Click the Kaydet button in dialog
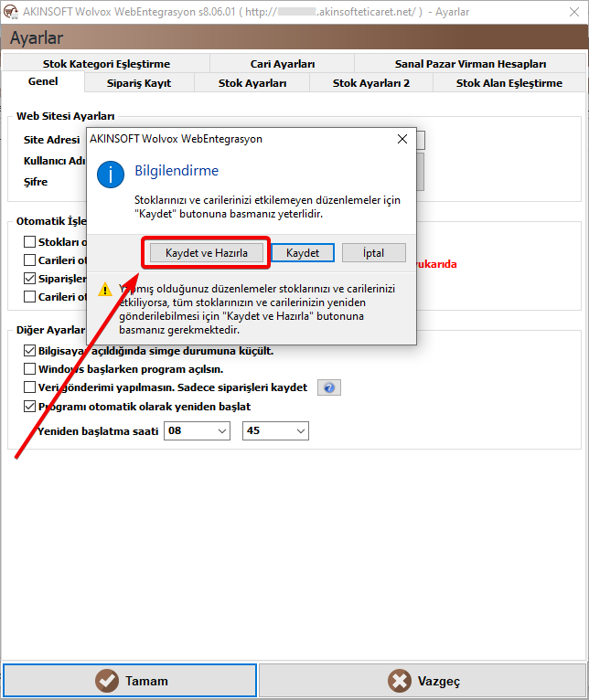The height and width of the screenshot is (700, 589). click(x=303, y=253)
